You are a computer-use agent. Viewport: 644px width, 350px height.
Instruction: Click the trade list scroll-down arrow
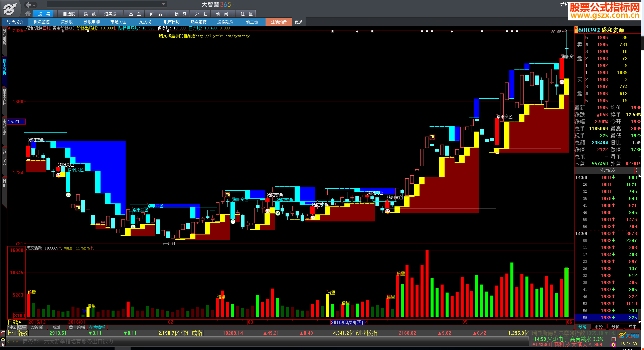tap(640, 322)
